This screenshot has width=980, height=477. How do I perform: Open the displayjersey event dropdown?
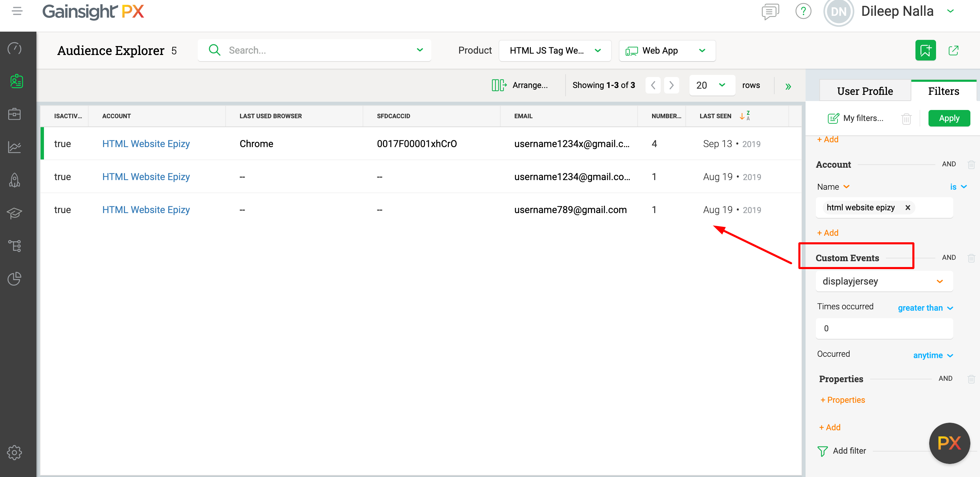tap(884, 281)
